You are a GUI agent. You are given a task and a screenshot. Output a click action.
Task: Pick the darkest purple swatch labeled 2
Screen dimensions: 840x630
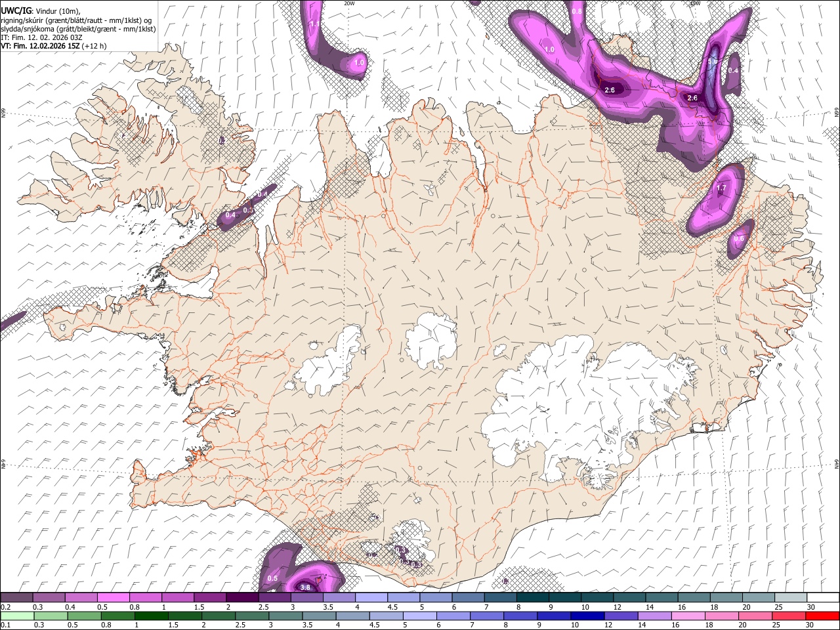coord(241,598)
